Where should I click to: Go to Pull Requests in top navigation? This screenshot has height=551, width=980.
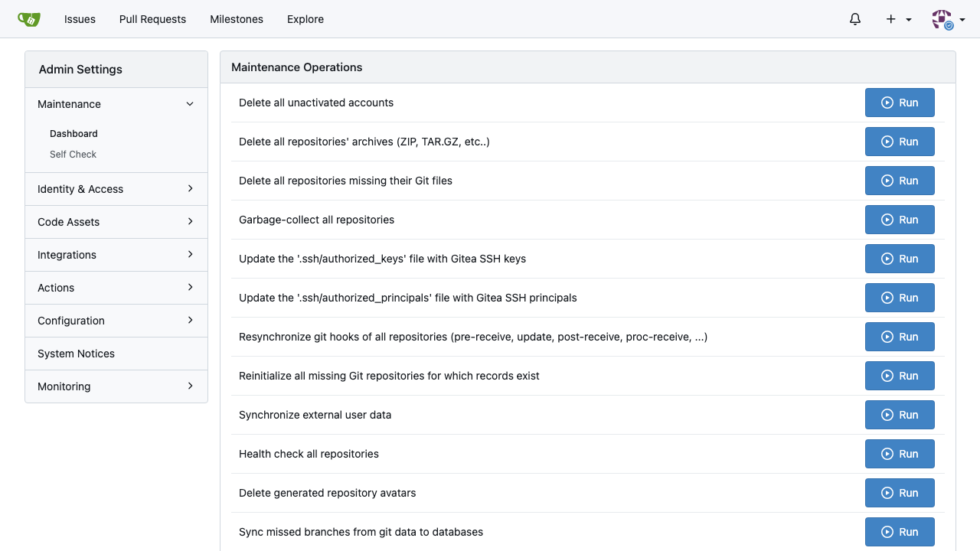(x=152, y=19)
